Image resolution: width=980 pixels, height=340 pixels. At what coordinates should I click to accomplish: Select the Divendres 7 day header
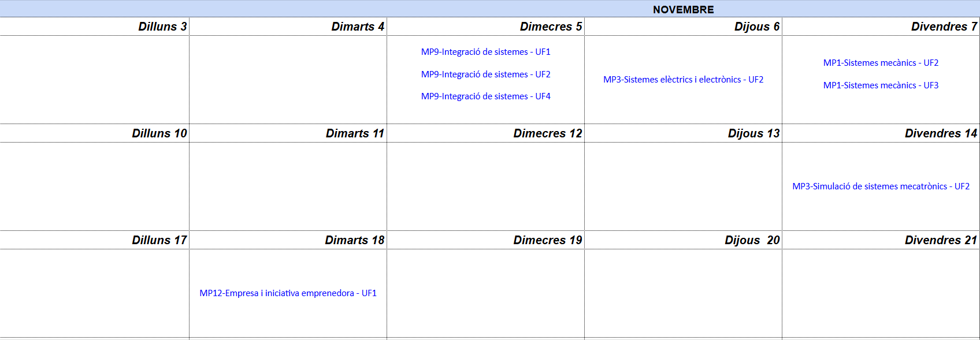coord(944,27)
